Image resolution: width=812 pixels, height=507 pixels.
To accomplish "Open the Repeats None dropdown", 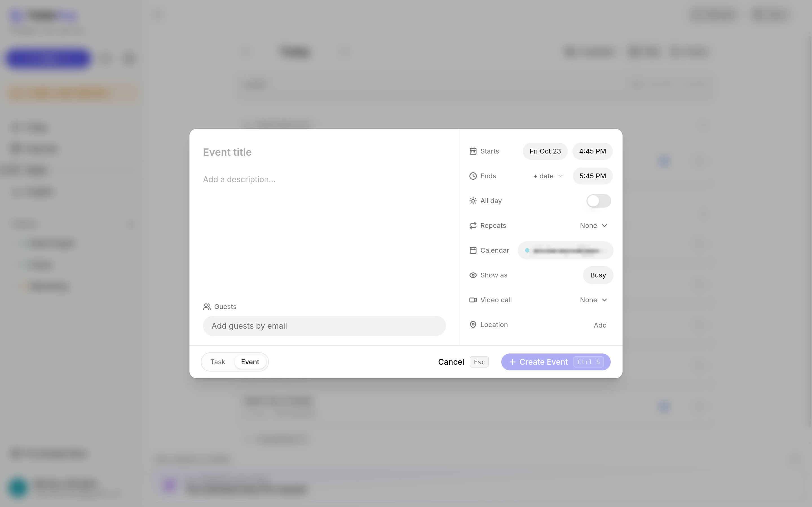I will click(x=593, y=226).
